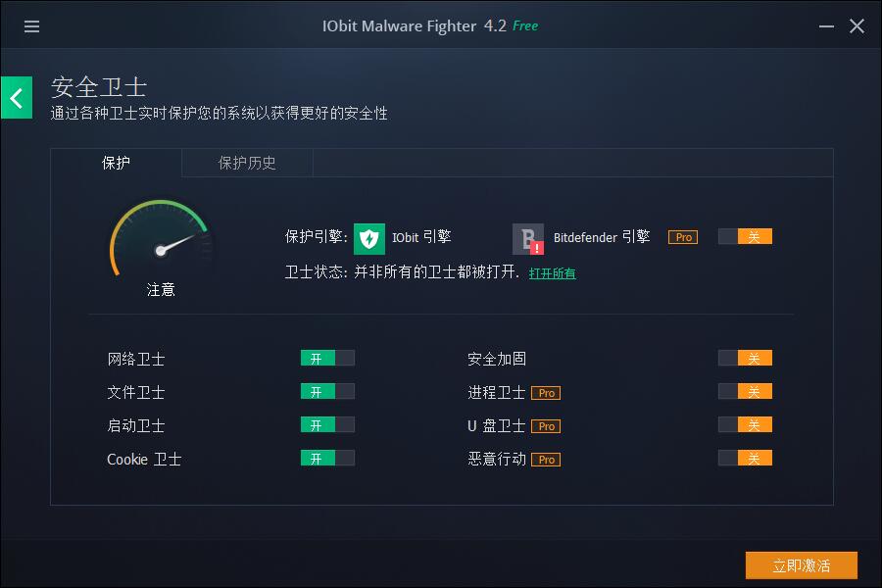Screen dimensions: 882x588
Task: Click the 立即激活 button
Action: pos(801,564)
